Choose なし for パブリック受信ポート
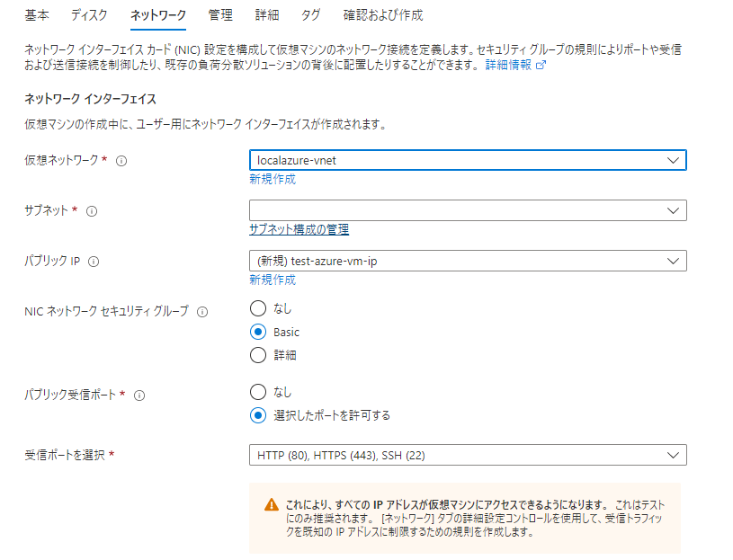The image size is (733, 560). point(257,392)
